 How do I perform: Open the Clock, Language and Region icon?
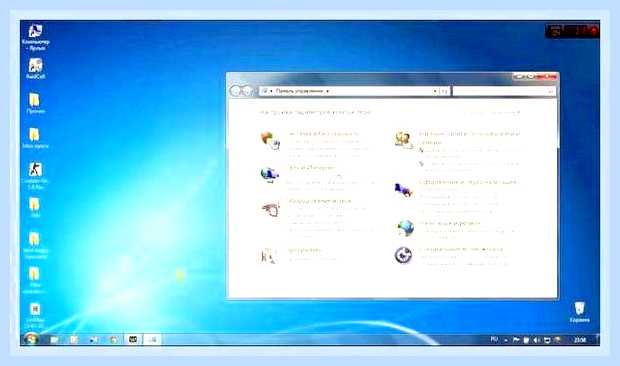[405, 228]
